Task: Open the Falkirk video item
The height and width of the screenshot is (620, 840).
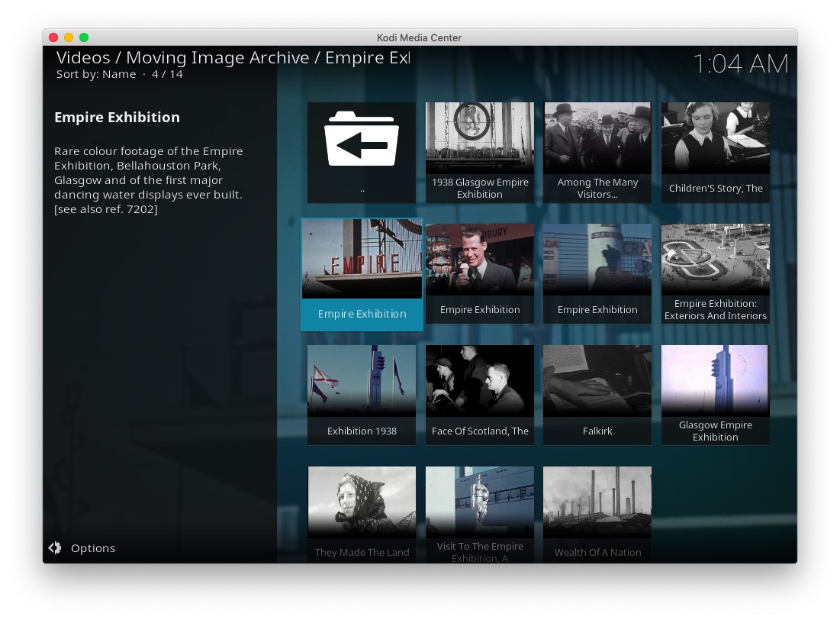Action: 597,395
